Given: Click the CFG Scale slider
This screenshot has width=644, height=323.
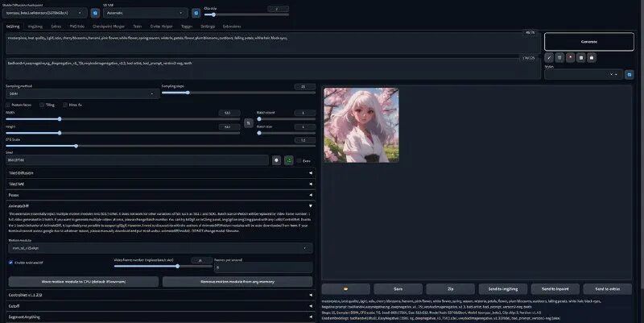Looking at the screenshot, I should click(x=160, y=146).
